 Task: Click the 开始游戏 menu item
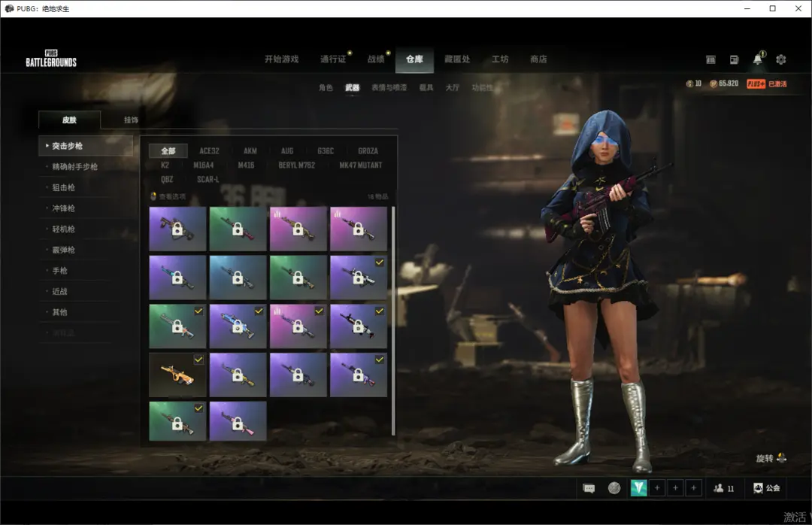[281, 59]
